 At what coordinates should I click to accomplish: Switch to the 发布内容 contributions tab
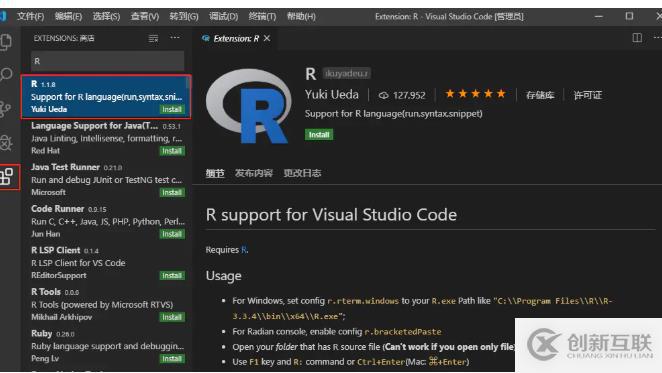coord(254,173)
